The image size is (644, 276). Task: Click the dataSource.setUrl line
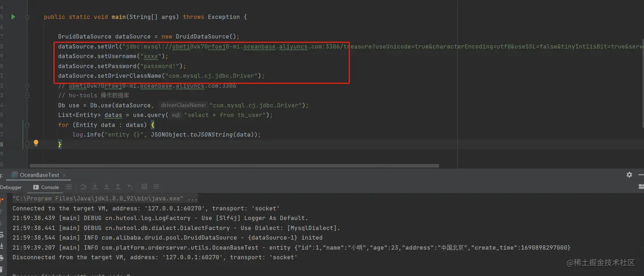pyautogui.click(x=351, y=46)
